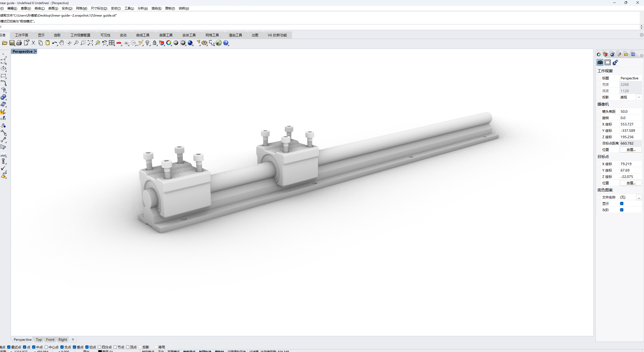Enable the 四分点 osnap checkbox

[100, 347]
